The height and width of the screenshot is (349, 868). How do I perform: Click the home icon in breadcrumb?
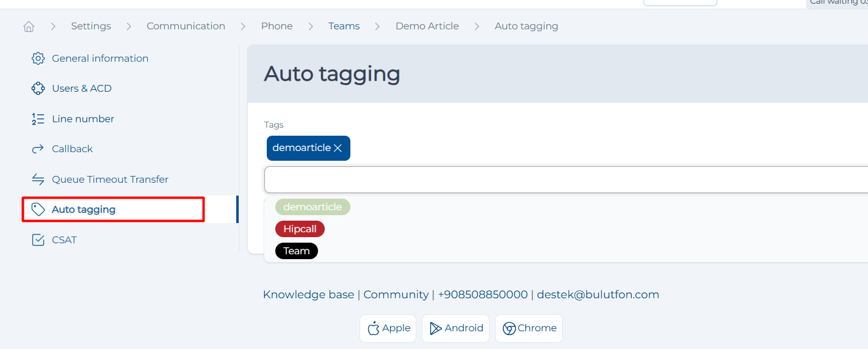(x=29, y=26)
